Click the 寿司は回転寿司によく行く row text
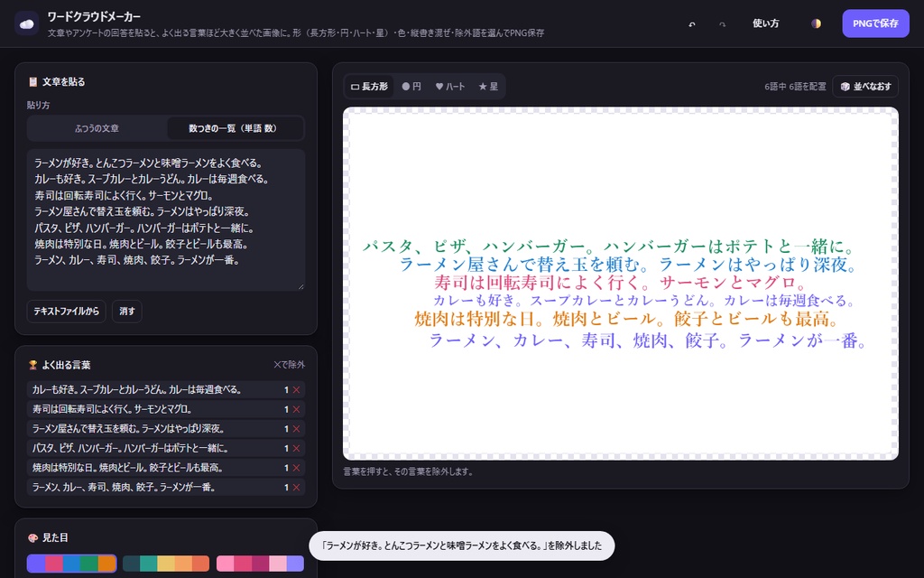 pyautogui.click(x=113, y=409)
